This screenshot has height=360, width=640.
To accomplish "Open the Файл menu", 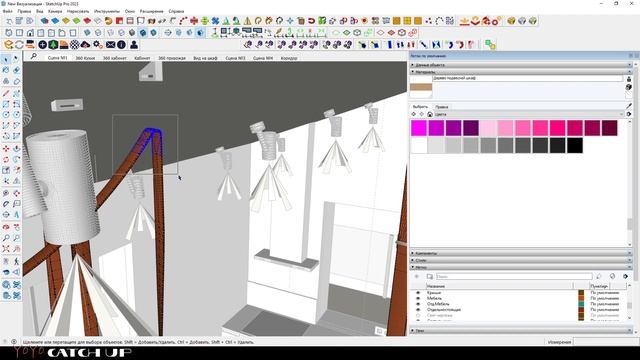I will coord(7,11).
